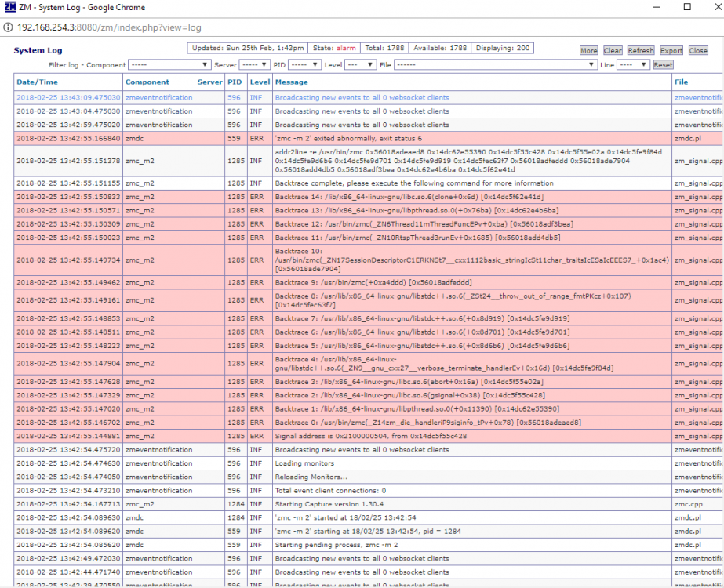Click the System Log heading
The height and width of the screenshot is (588, 724).
(38, 50)
